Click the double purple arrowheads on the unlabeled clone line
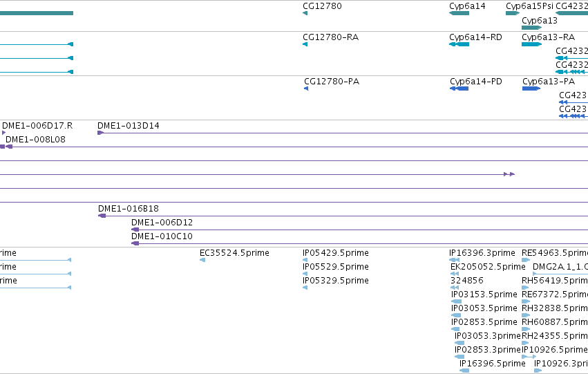Image resolution: width=588 pixels, height=374 pixels. pyautogui.click(x=509, y=174)
